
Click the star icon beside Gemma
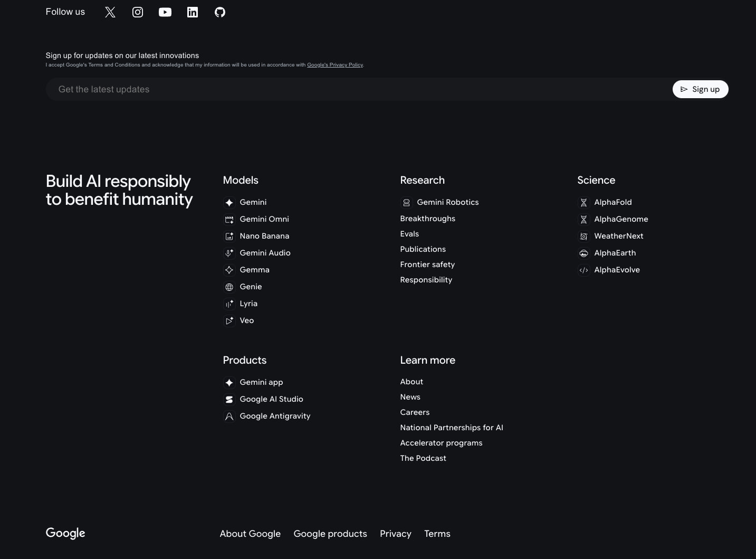pos(229,270)
